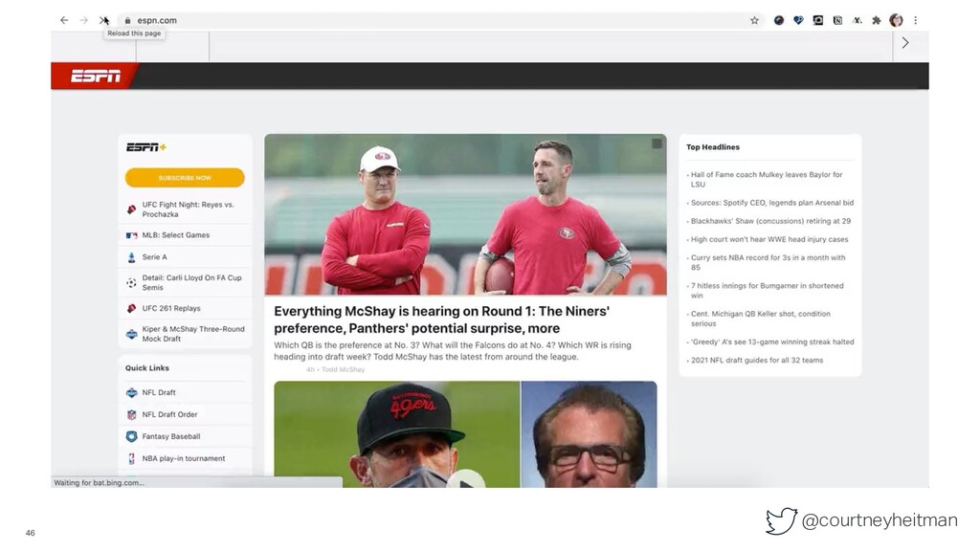
Task: Open MLB: Select Games link
Action: 176,235
